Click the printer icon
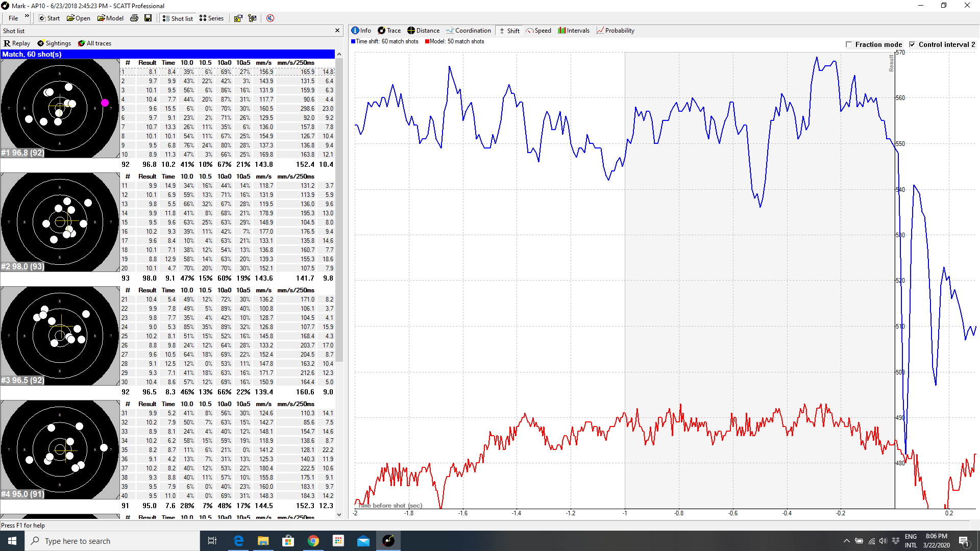The image size is (980, 551). pos(134,18)
